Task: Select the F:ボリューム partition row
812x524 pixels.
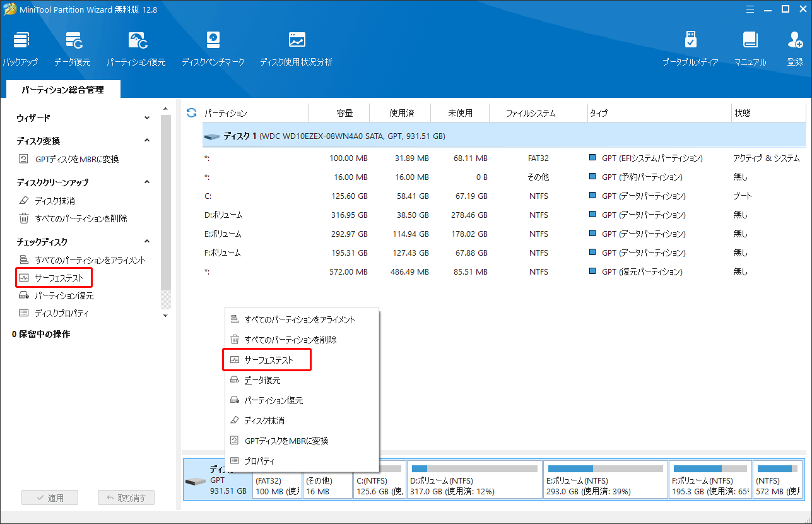Action: point(504,253)
